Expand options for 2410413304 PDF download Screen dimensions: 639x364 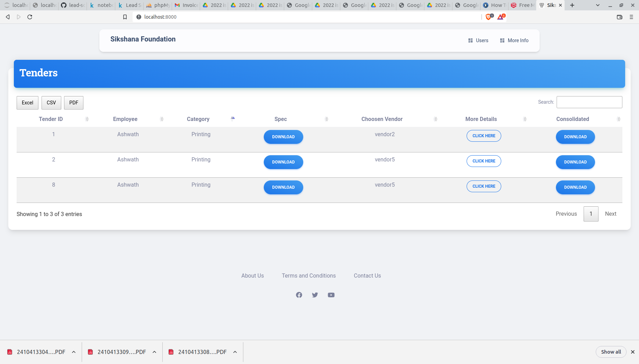pyautogui.click(x=74, y=352)
